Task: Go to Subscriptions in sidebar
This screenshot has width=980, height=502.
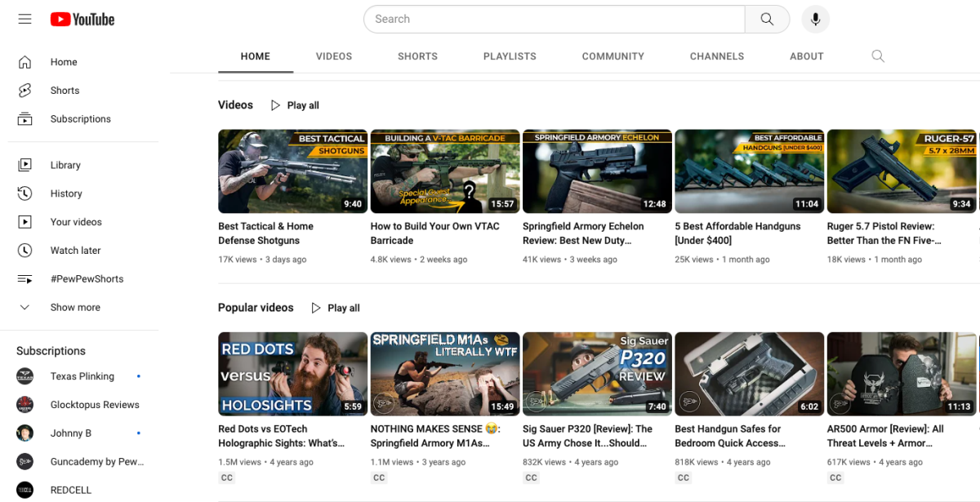Action: (x=80, y=119)
